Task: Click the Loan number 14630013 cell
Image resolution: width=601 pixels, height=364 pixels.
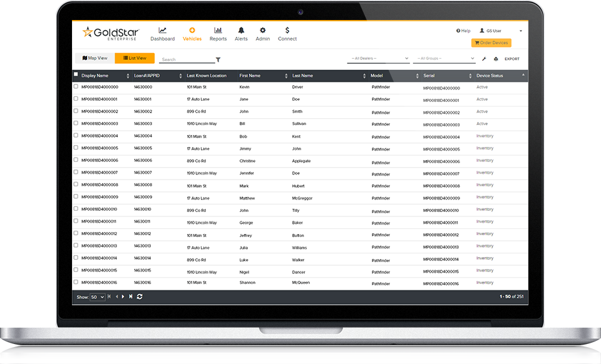Action: click(x=143, y=246)
